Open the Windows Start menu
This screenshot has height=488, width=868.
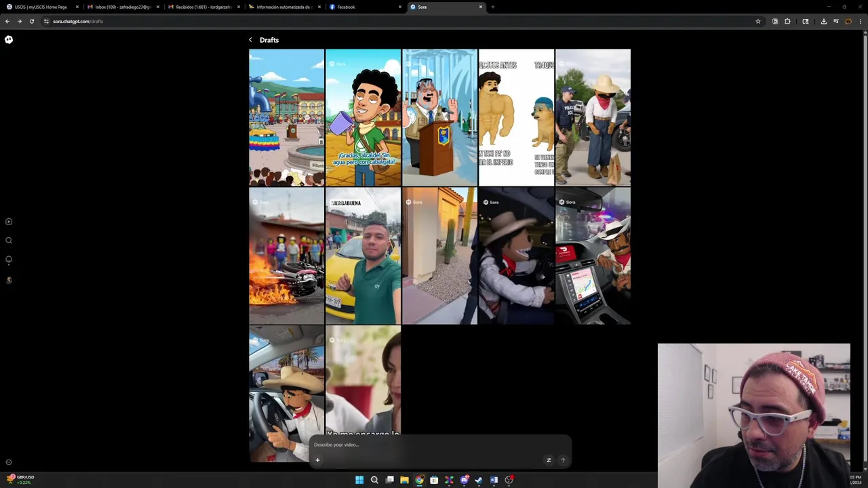pos(359,480)
